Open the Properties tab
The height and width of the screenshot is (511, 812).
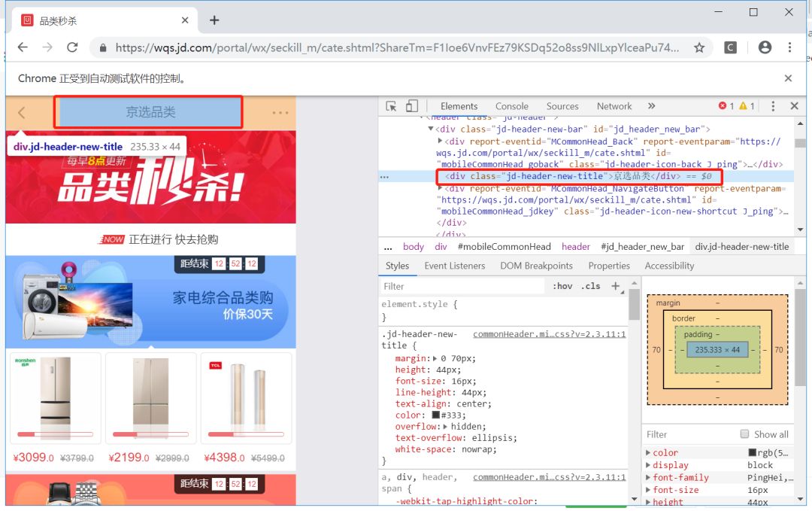[x=609, y=266]
